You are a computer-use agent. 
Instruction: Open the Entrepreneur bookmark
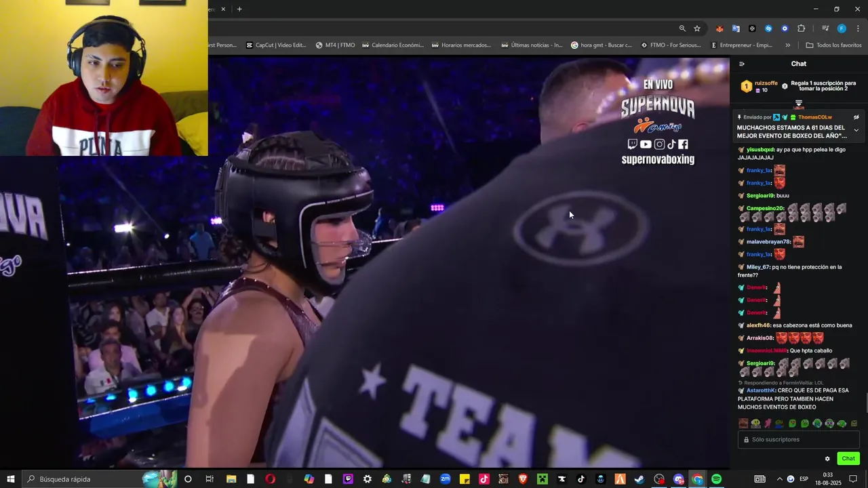coord(741,45)
